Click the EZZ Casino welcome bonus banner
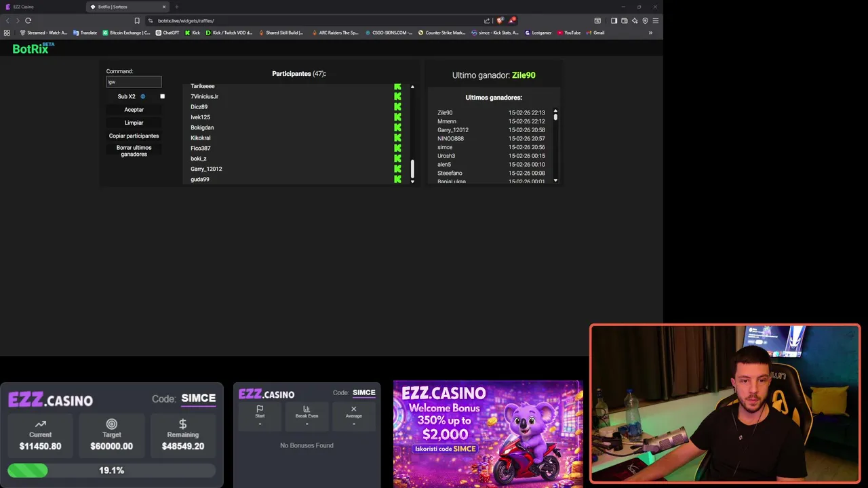 pyautogui.click(x=488, y=434)
